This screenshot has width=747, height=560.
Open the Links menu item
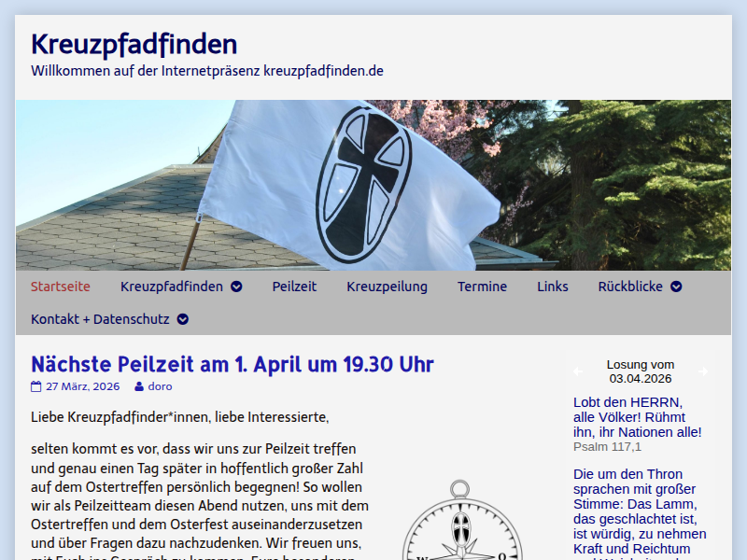point(553,287)
